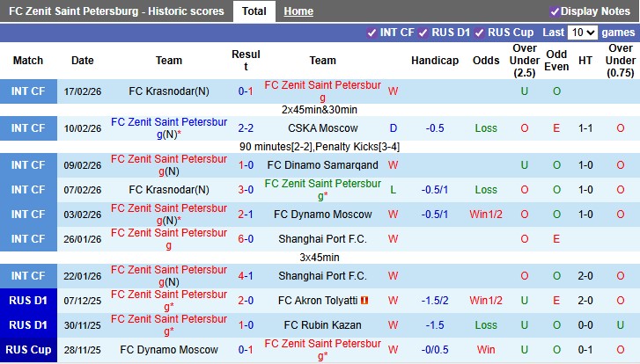Open the Last games count dropdown
Image resolution: width=640 pixels, height=364 pixels.
[x=582, y=33]
